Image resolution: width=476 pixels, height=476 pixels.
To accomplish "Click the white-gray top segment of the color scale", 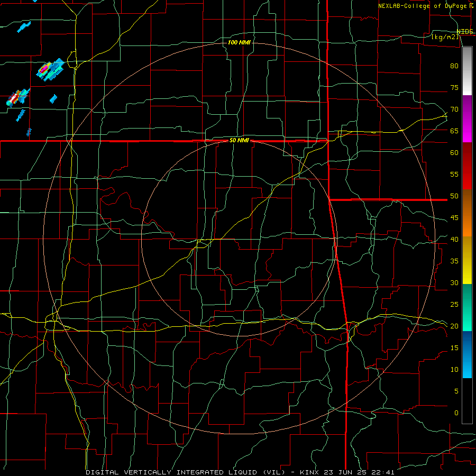I will 467,71.
